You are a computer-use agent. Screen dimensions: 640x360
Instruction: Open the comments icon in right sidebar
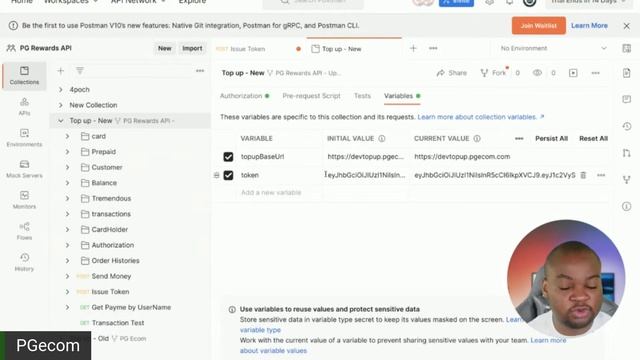click(627, 99)
